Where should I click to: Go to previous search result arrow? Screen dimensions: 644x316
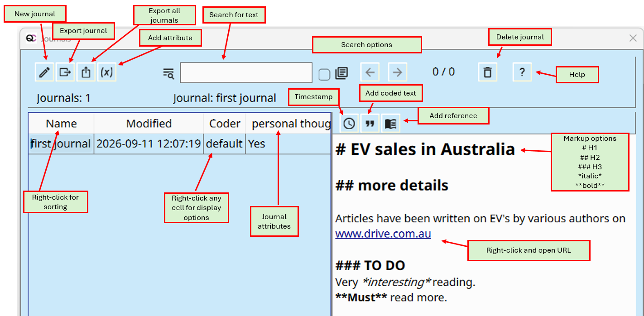coord(370,72)
